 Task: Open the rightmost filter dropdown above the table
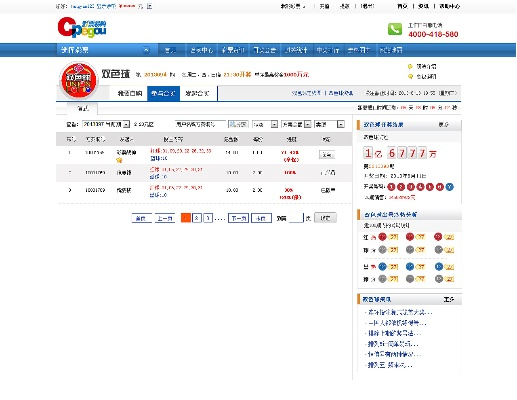point(329,124)
